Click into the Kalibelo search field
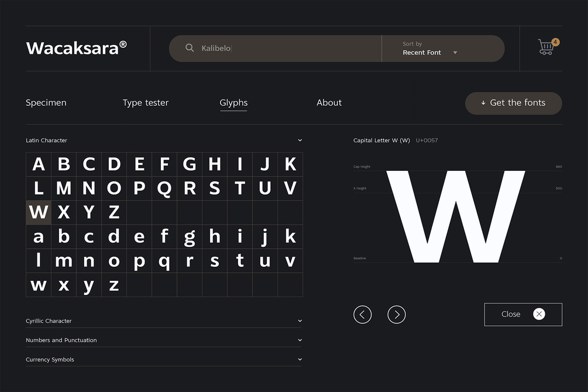This screenshot has width=588, height=392. point(275,49)
